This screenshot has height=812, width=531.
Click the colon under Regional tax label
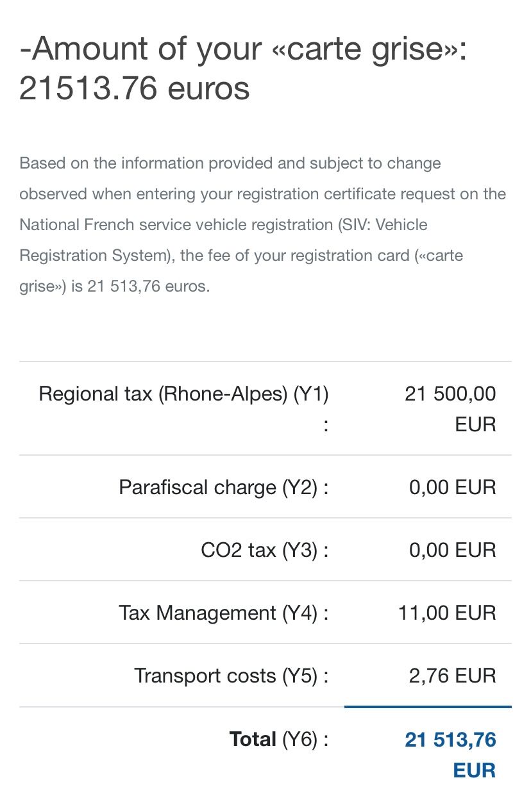point(326,425)
